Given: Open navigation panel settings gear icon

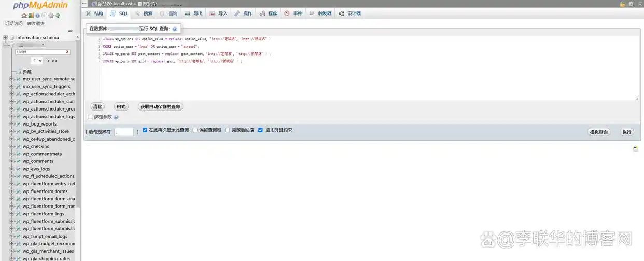Looking at the screenshot, I should point(51,16).
